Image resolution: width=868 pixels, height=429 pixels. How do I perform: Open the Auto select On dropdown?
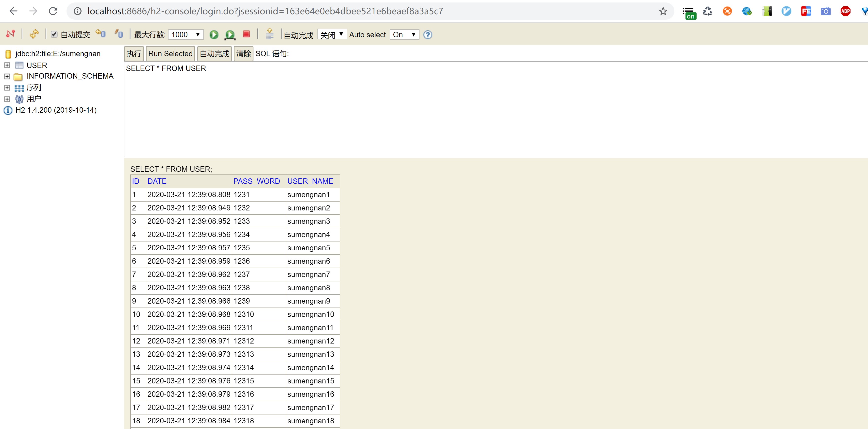[x=404, y=34]
